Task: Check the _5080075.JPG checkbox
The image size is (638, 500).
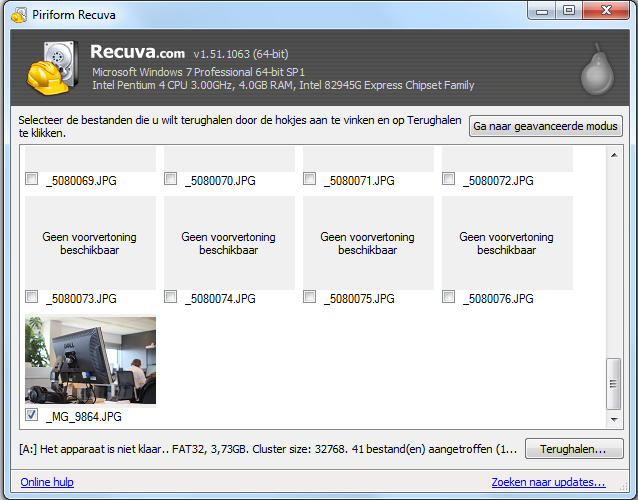Action: (310, 297)
